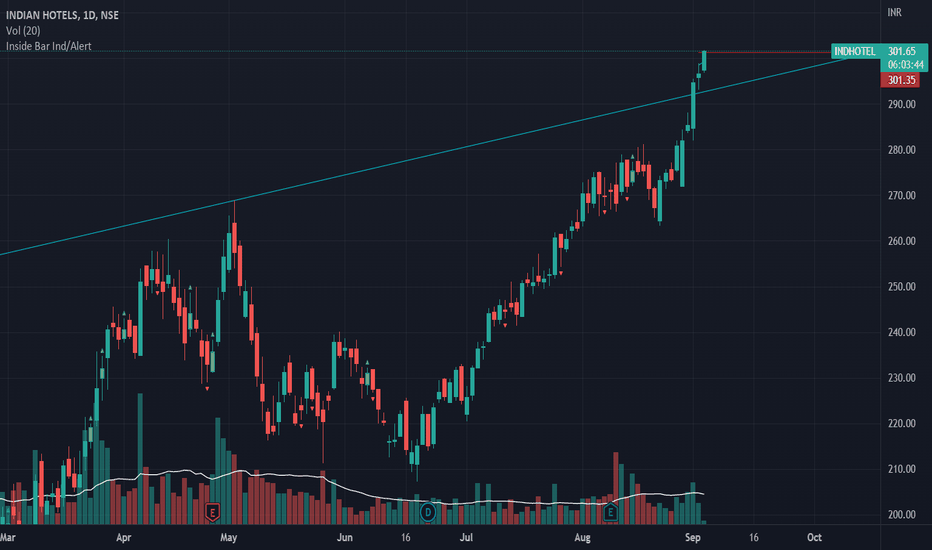Screen dimensions: 932x550
Task: Click the 280.00 price scale label
Action: coord(902,150)
